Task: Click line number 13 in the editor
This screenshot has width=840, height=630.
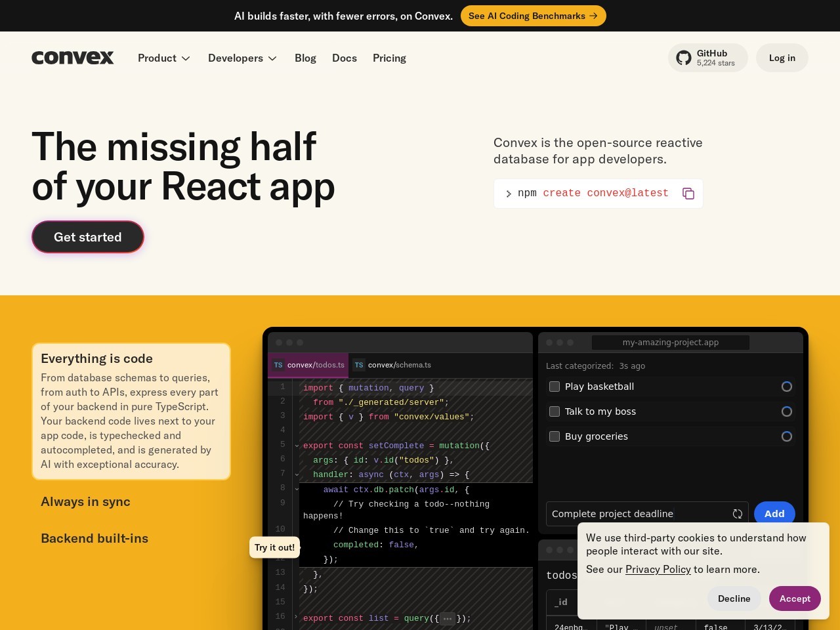Action: coord(280,573)
